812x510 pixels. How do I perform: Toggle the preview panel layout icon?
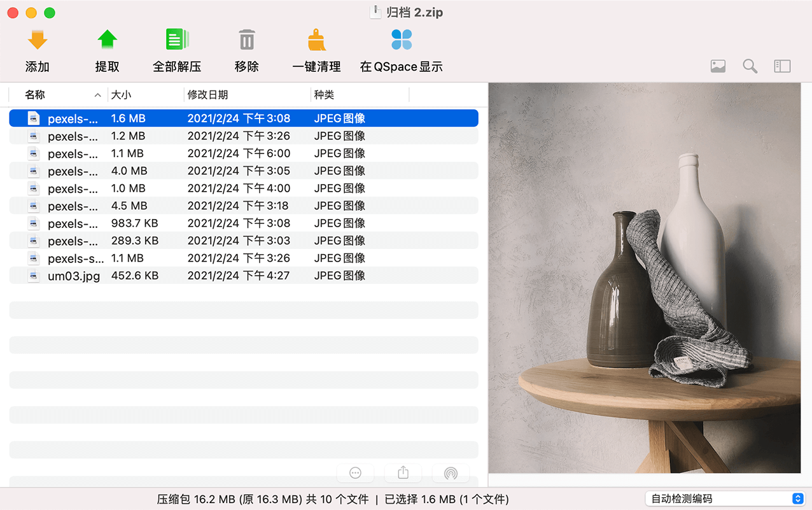[782, 66]
